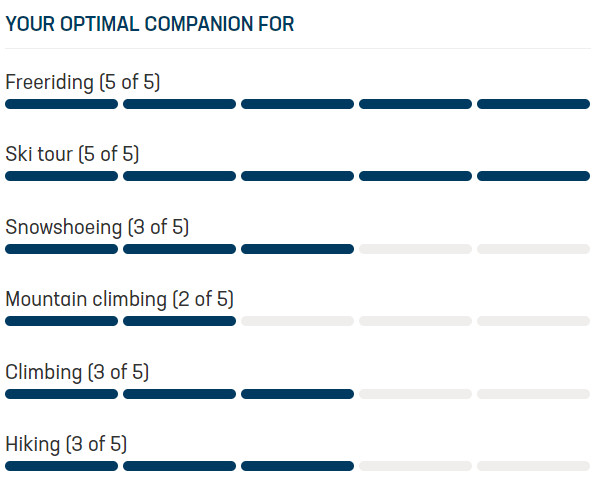Click the third filled segment under Hiking
The width and height of the screenshot is (604, 499).
(x=297, y=466)
